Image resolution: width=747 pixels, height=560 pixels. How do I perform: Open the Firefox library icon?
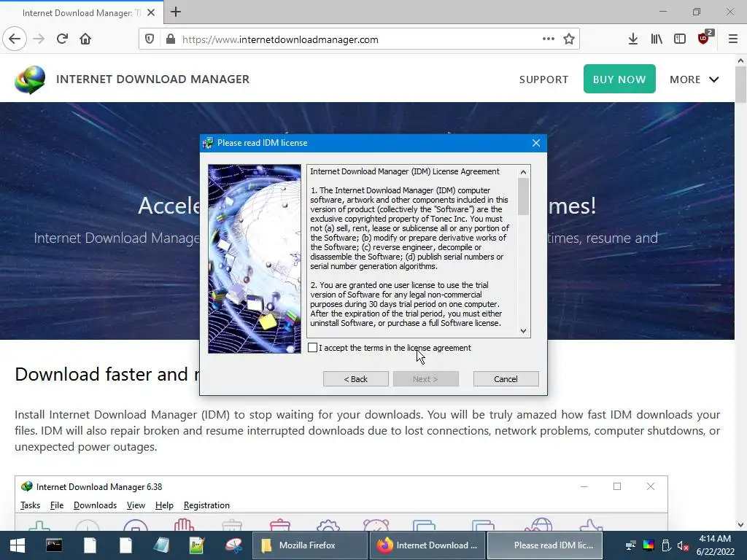click(x=657, y=39)
